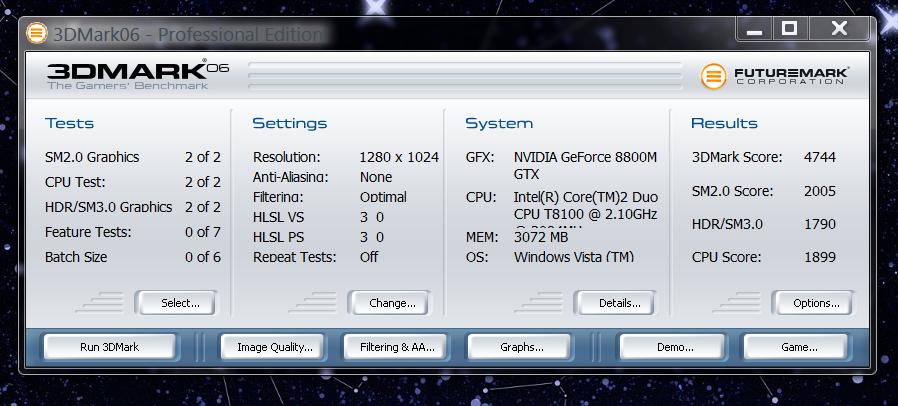Open system Details...

tap(615, 303)
